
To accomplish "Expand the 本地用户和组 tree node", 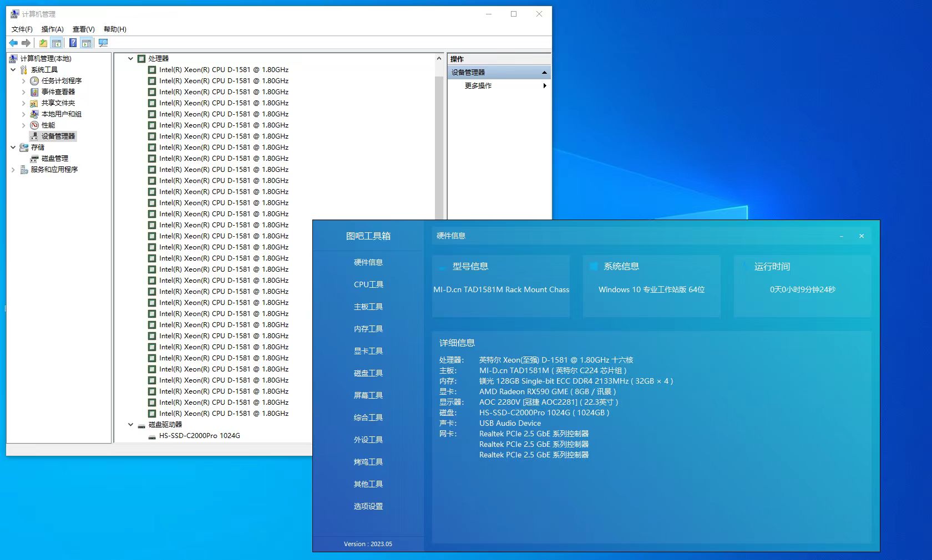I will [23, 114].
